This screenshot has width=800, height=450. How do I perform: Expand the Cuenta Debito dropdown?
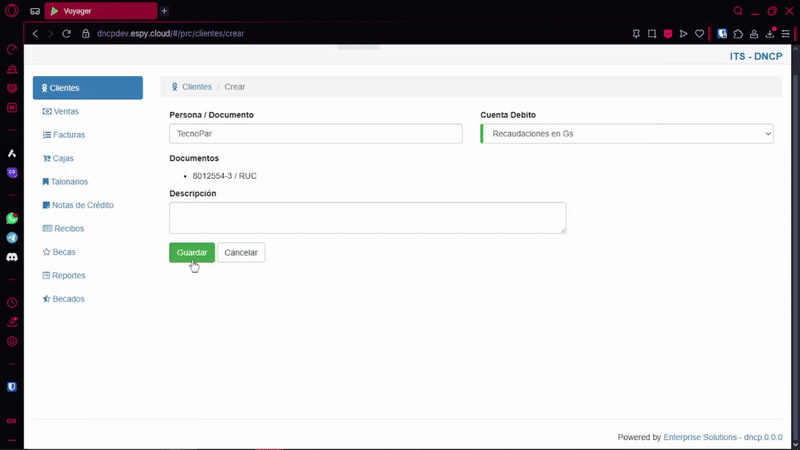coord(627,134)
